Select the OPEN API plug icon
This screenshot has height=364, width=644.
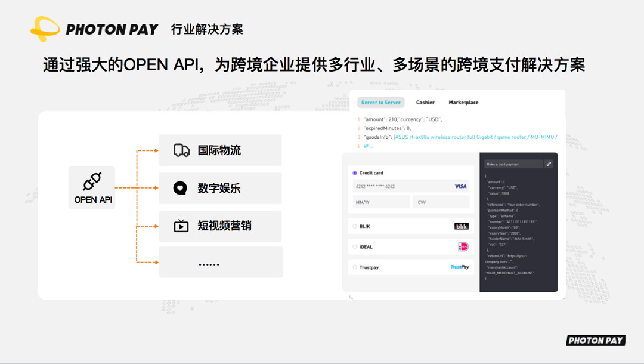point(92,181)
